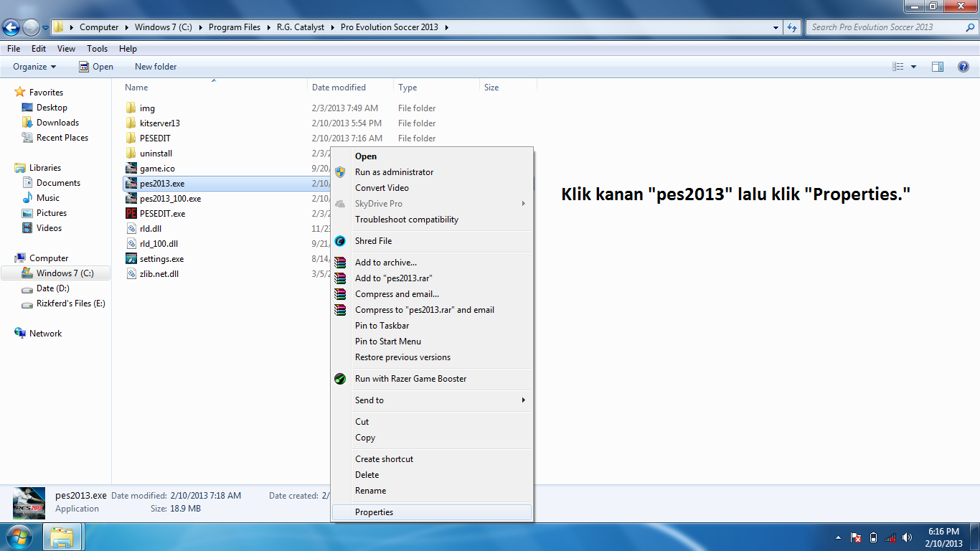
Task: Select Desktop in Favorites
Action: pyautogui.click(x=52, y=108)
